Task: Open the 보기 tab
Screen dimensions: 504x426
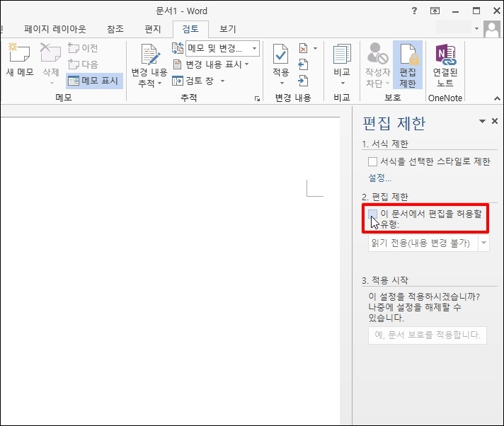Action: coord(227,29)
